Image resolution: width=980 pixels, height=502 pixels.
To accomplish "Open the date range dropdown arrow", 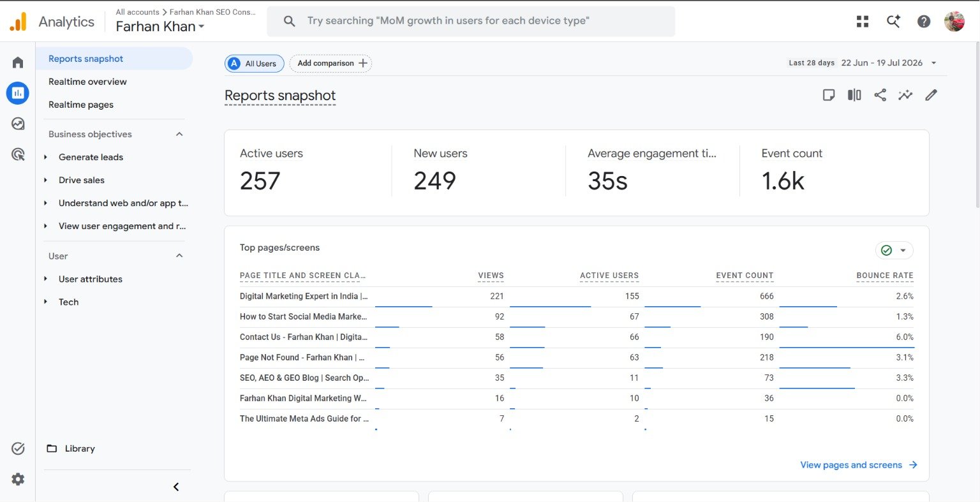I will 933,63.
